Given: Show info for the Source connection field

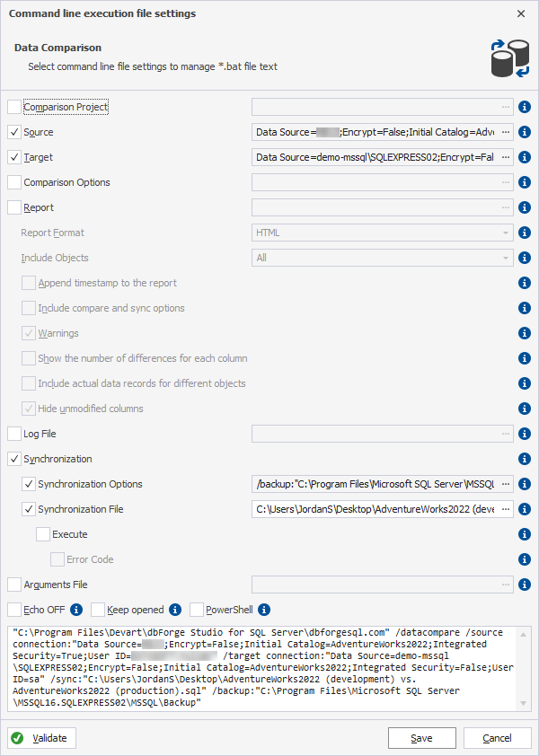Looking at the screenshot, I should click(x=525, y=132).
